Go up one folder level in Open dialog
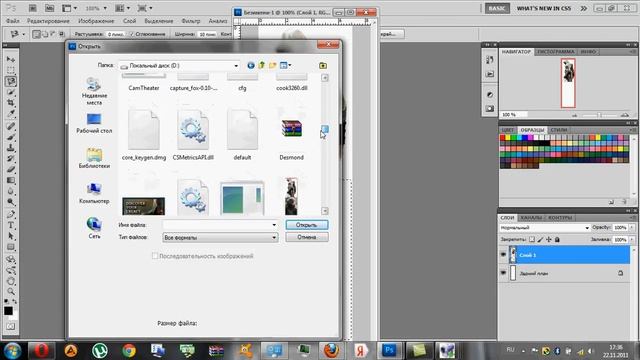This screenshot has height=360, width=640. pos(262,65)
